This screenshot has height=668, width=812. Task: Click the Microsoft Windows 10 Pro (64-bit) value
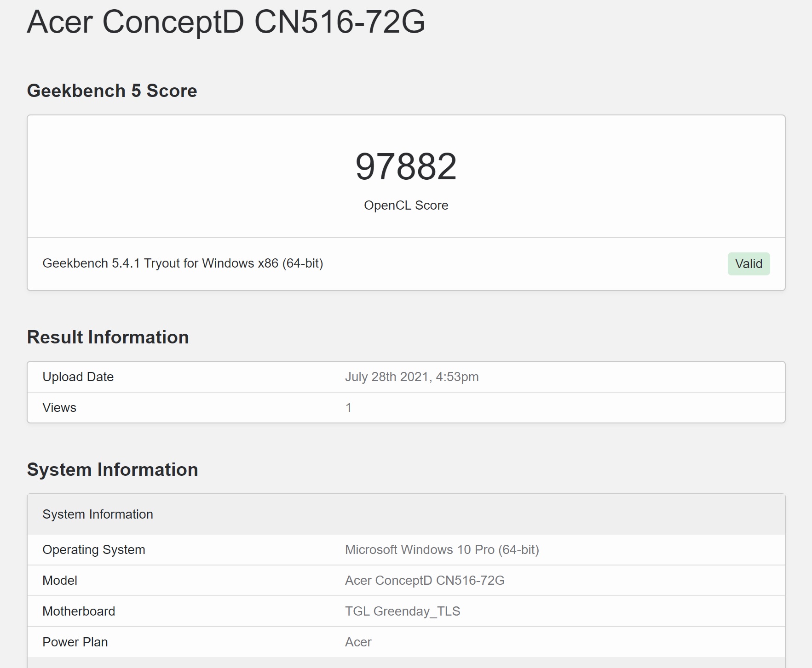[x=442, y=550]
